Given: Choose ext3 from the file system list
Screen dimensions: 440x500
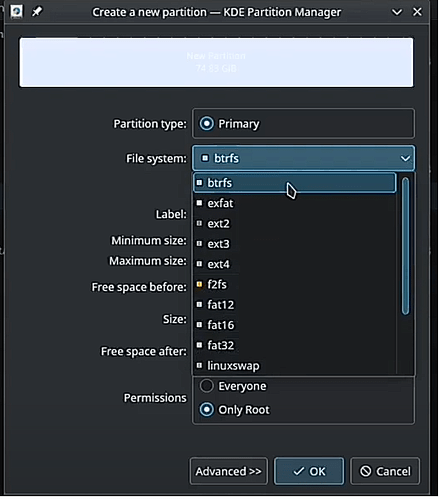Looking at the screenshot, I should (295, 244).
